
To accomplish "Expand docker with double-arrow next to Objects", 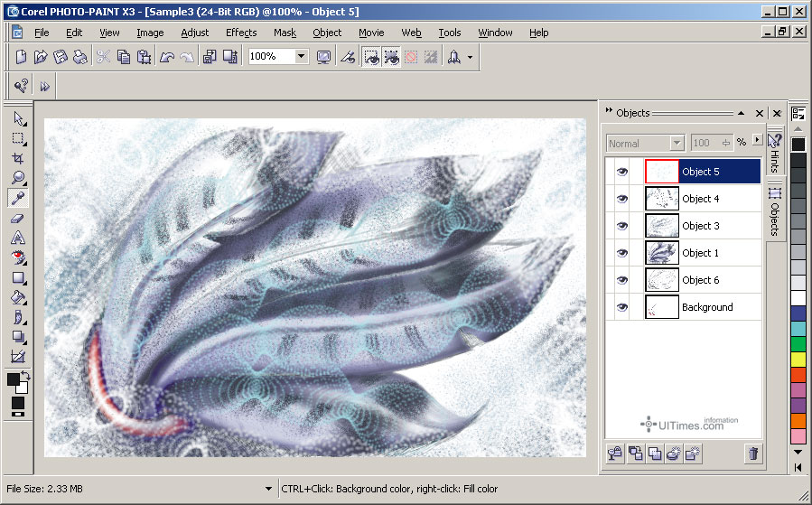I will click(x=609, y=111).
